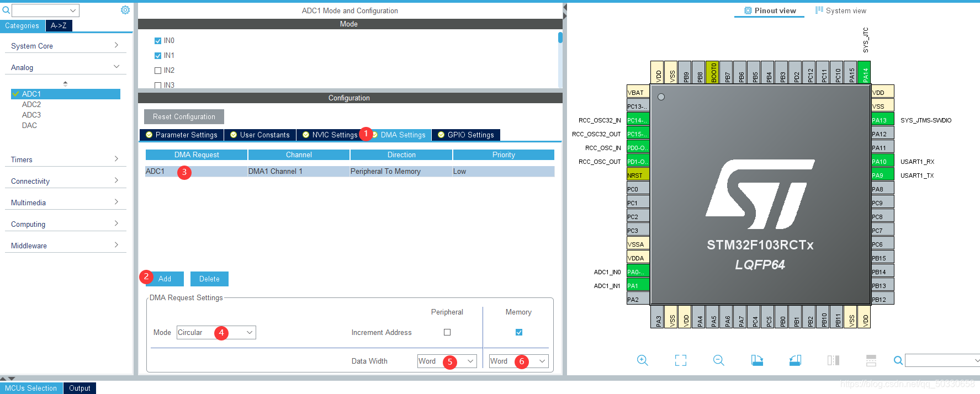Collapse the Analog category
The width and height of the screenshot is (980, 394).
[x=65, y=67]
